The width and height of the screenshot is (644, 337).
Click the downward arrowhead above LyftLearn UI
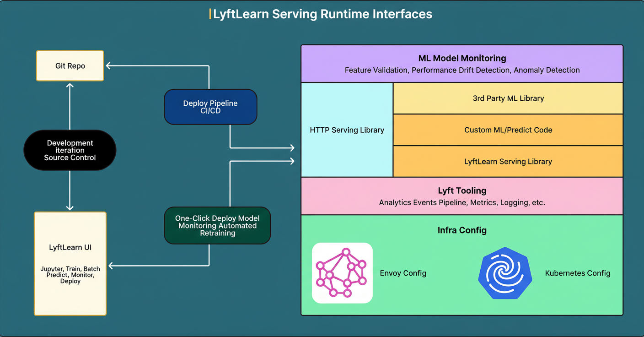(70, 207)
